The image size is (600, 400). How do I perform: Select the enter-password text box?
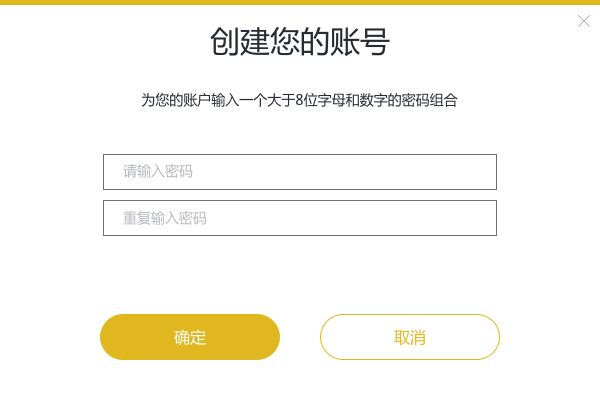coord(300,172)
